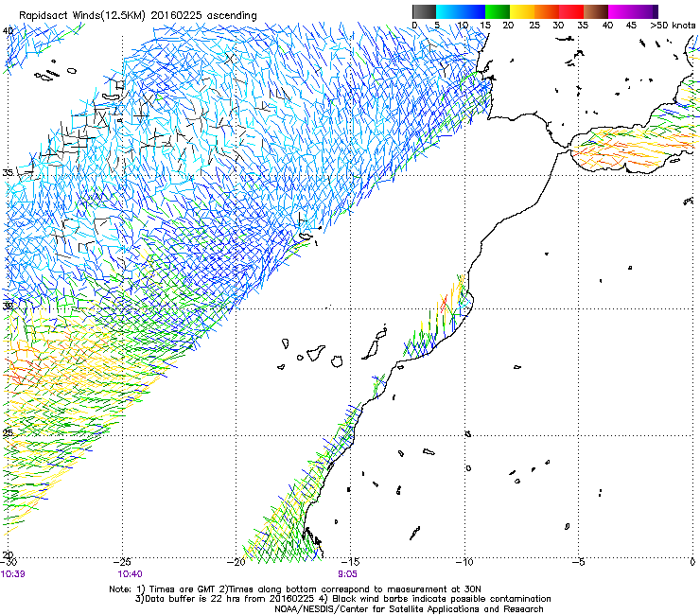Screen dimensions: 700x615
Task: Click the '9:05' purple time label
Action: click(347, 574)
